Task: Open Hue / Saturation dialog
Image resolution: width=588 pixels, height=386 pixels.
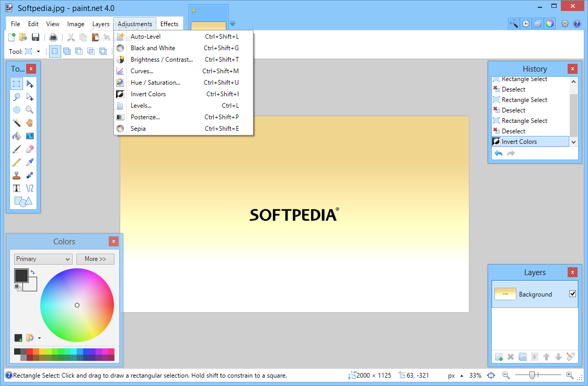Action: pos(184,83)
